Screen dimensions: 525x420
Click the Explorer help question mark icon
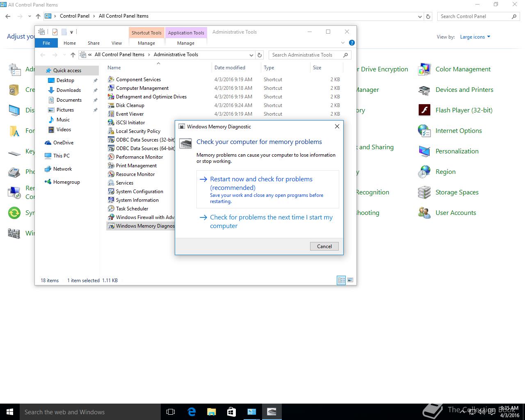coord(352,43)
